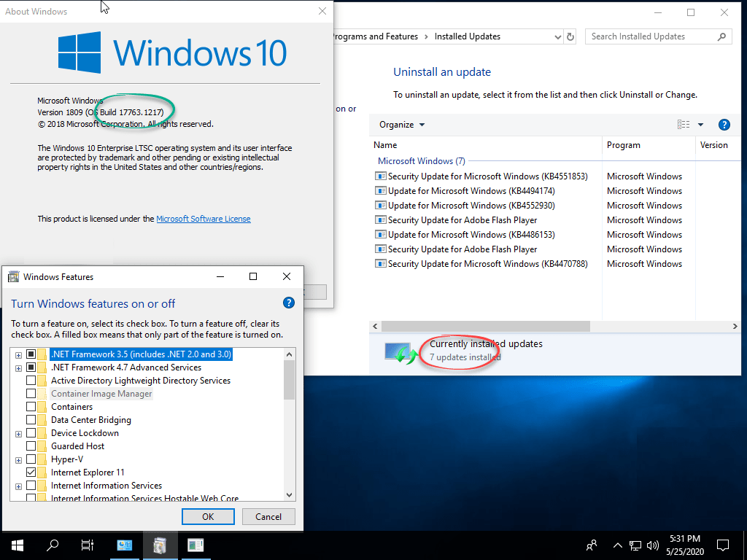Click the icon of update KB4552930
The height and width of the screenshot is (560, 747).
380,206
